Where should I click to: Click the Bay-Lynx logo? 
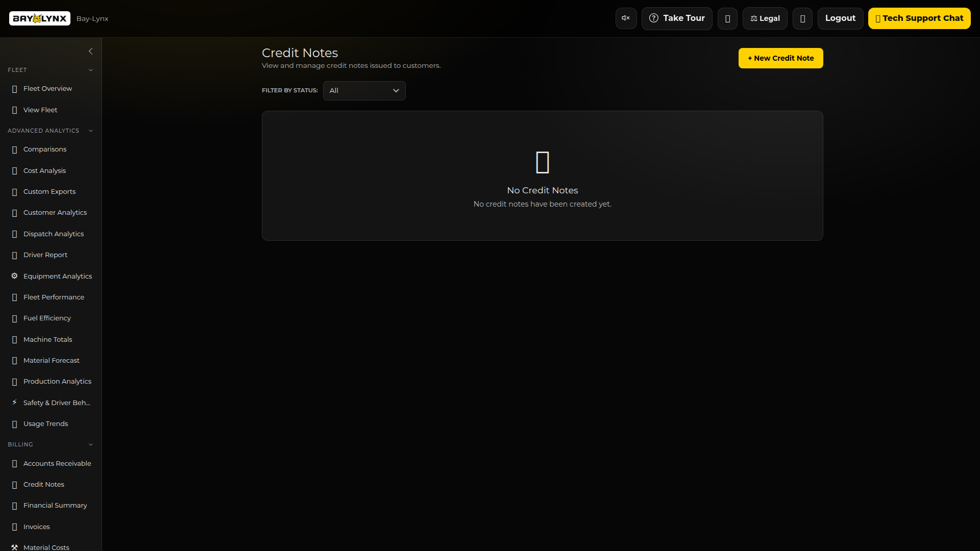point(40,19)
